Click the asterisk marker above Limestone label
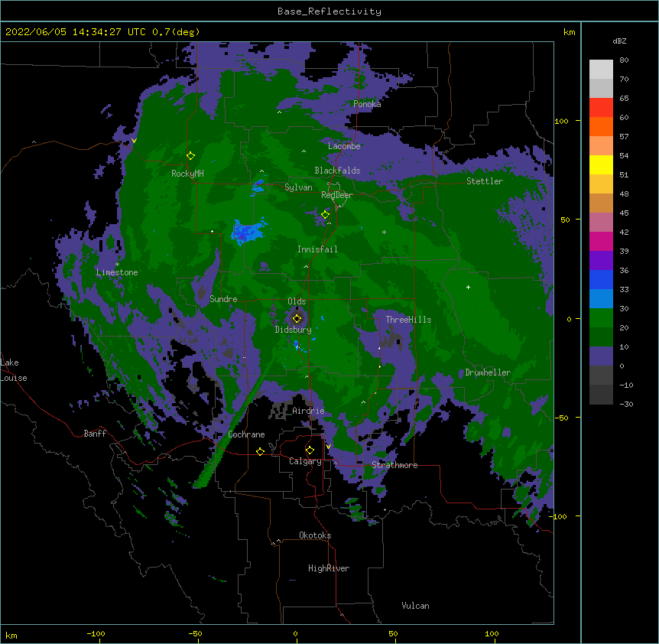 click(x=117, y=265)
